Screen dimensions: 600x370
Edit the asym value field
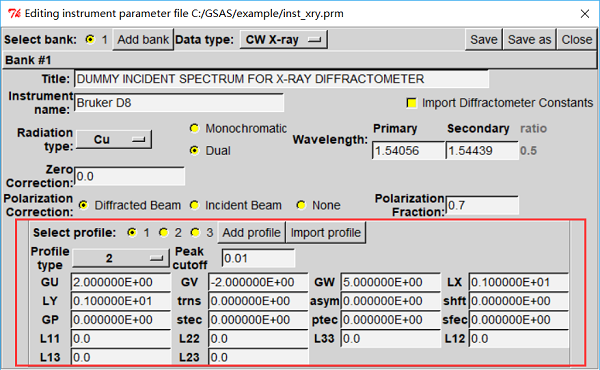pos(391,301)
